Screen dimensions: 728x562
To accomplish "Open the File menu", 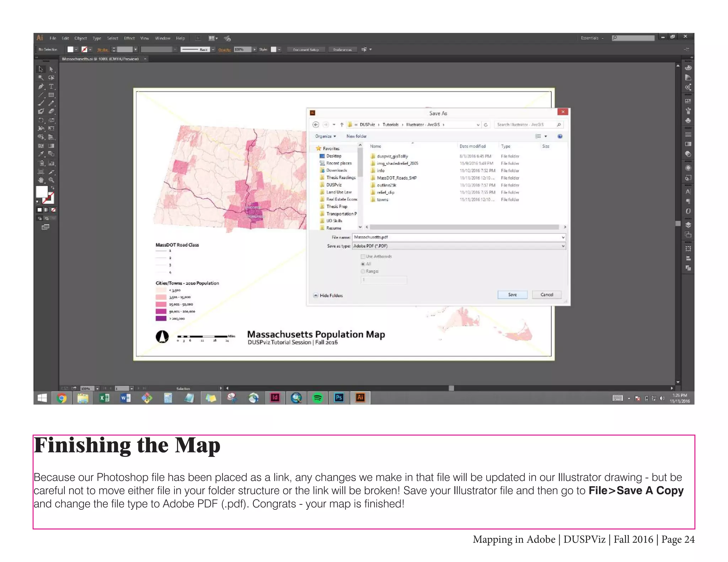I will click(x=53, y=38).
